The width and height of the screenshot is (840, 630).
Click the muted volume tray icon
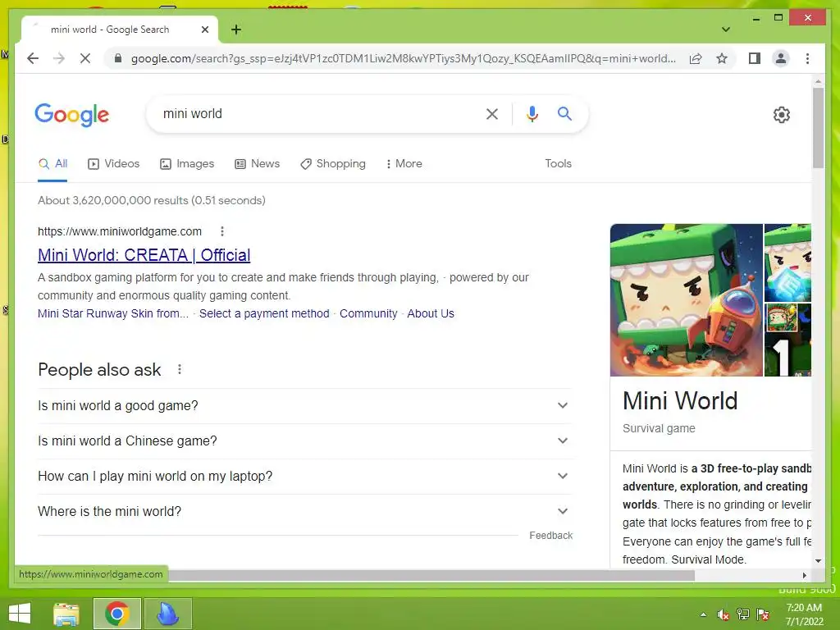pyautogui.click(x=724, y=614)
